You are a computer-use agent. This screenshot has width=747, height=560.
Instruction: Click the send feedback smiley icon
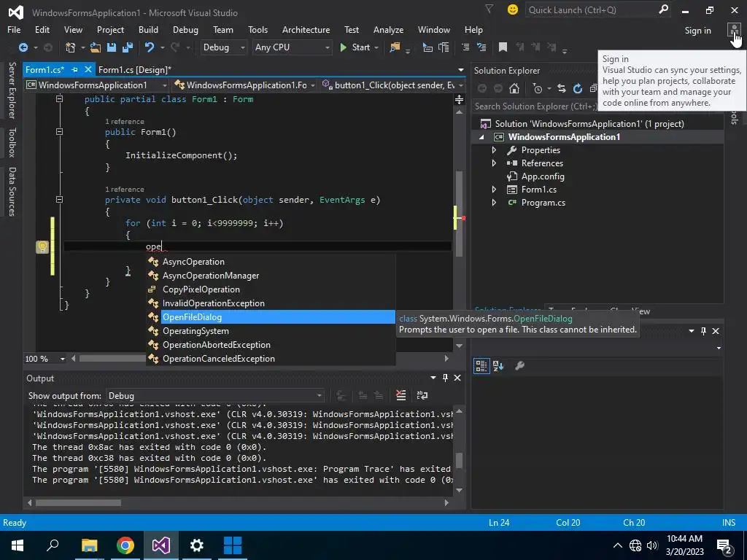513,9
